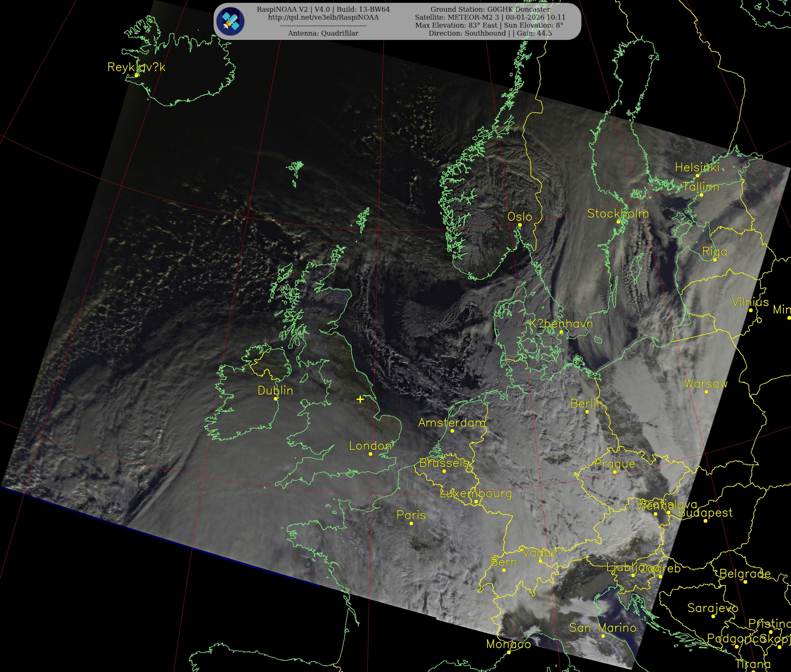The width and height of the screenshot is (791, 672).
Task: Click the San Marino label
Action: pyautogui.click(x=603, y=628)
